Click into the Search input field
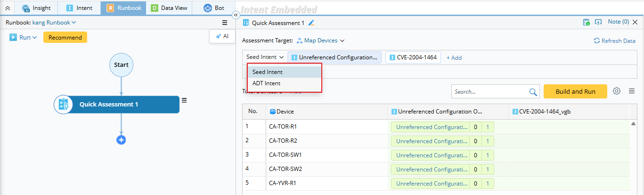Image resolution: width=644 pixels, height=195 pixels. (x=489, y=92)
